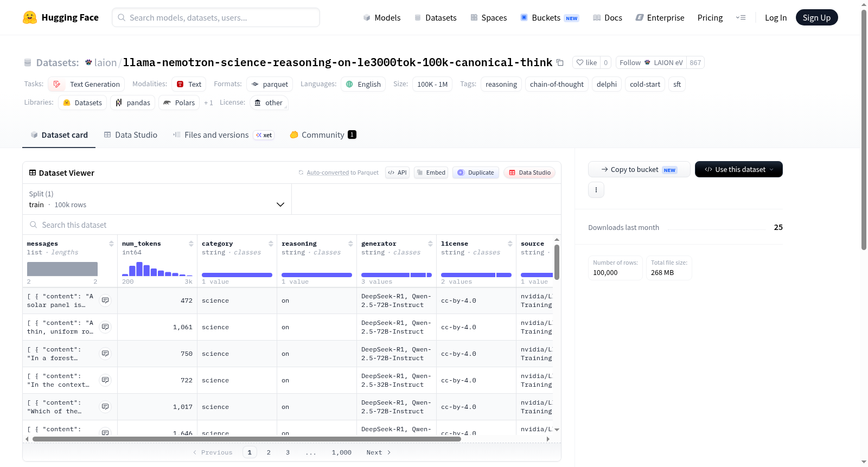This screenshot has height=467, width=868.
Task: Open the laion organization link
Action: (x=105, y=62)
